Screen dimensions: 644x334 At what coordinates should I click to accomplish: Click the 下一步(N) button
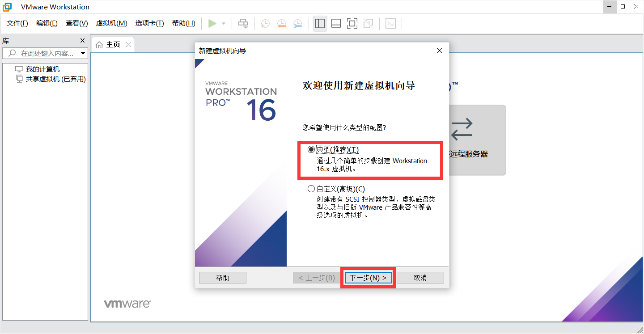click(x=368, y=277)
